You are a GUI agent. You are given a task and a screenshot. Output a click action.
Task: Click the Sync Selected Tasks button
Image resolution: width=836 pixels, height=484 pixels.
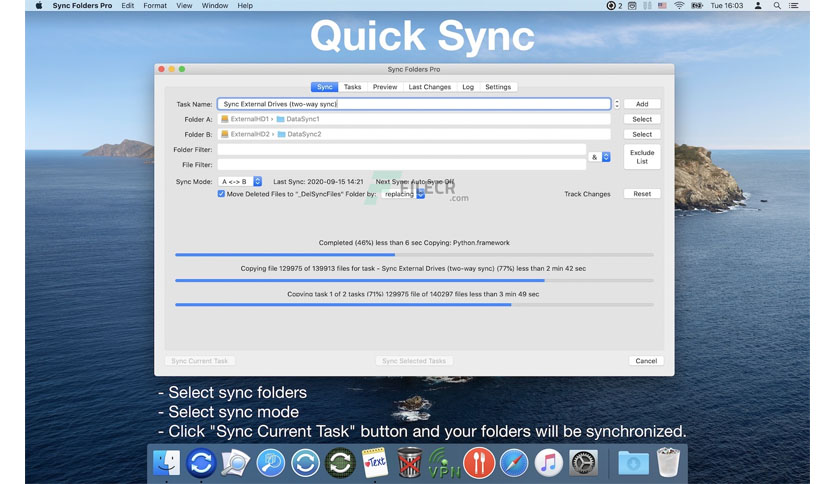coord(414,361)
